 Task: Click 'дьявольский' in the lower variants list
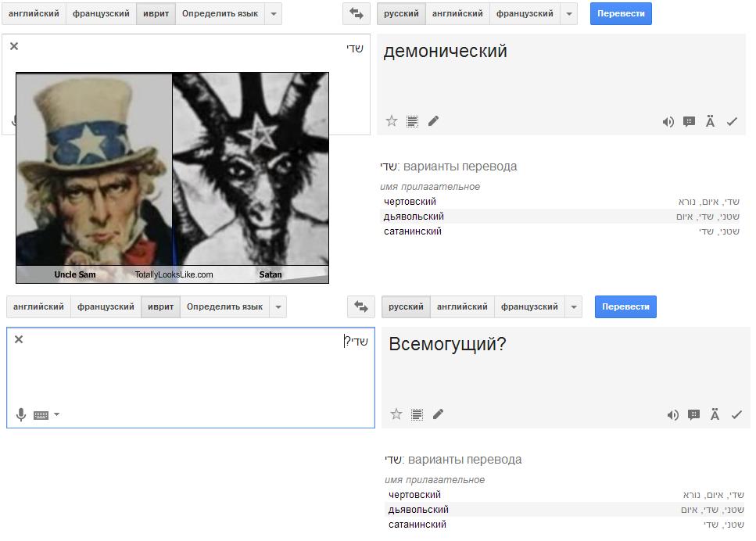(x=418, y=510)
